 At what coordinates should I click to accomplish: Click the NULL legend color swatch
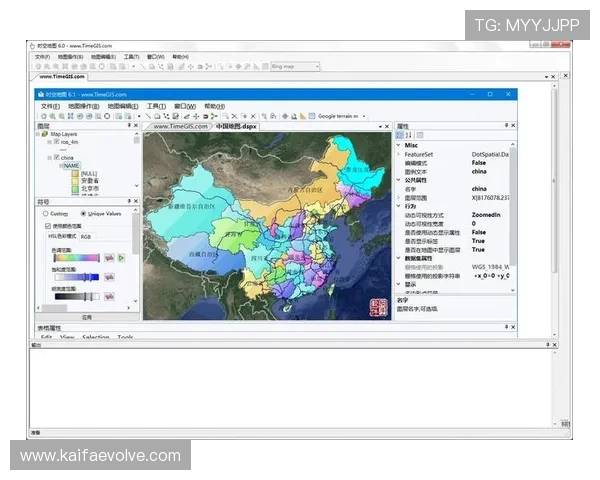75,173
